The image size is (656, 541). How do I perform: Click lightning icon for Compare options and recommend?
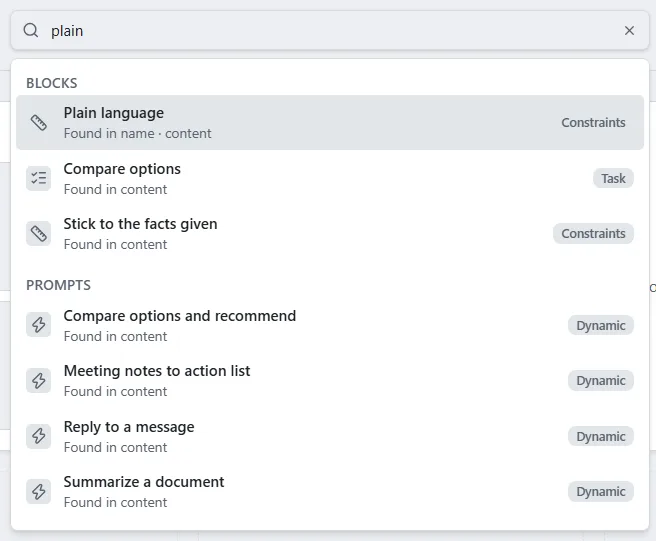pos(38,325)
